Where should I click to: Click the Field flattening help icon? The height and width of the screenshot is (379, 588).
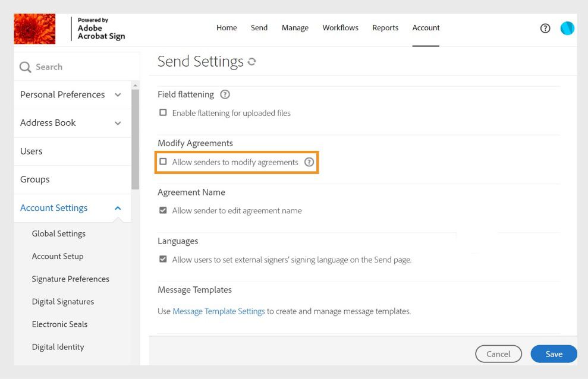(224, 94)
